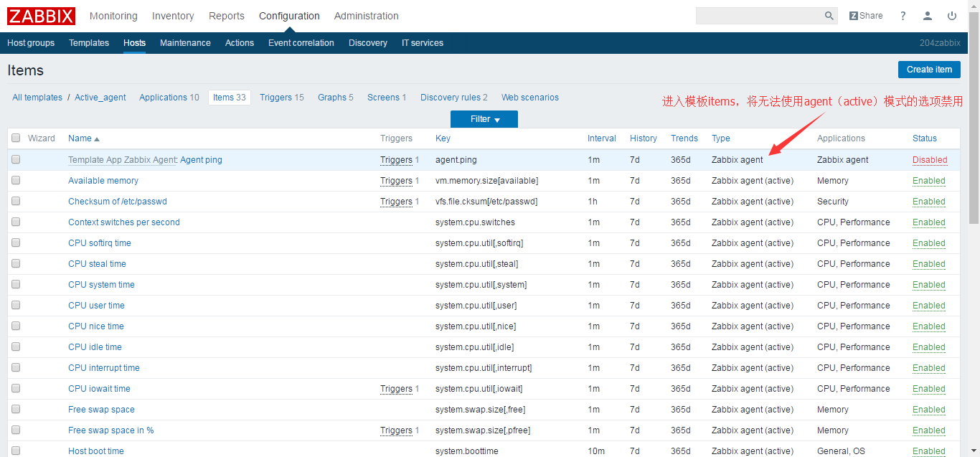Go to Discovery submenu
Screen dimensions: 980x457
click(368, 43)
